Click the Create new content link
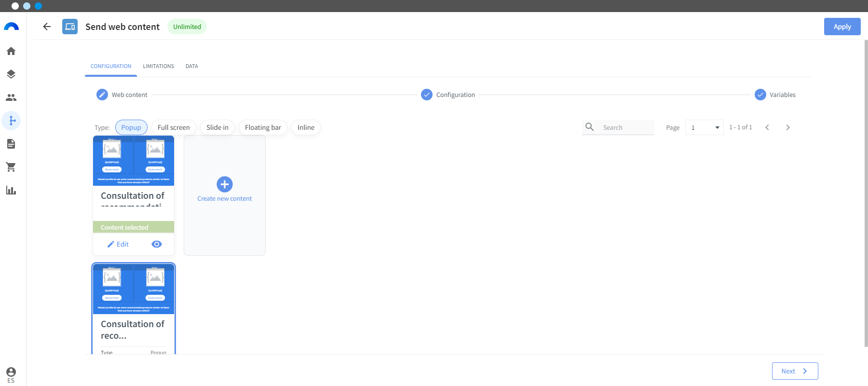 coord(225,198)
